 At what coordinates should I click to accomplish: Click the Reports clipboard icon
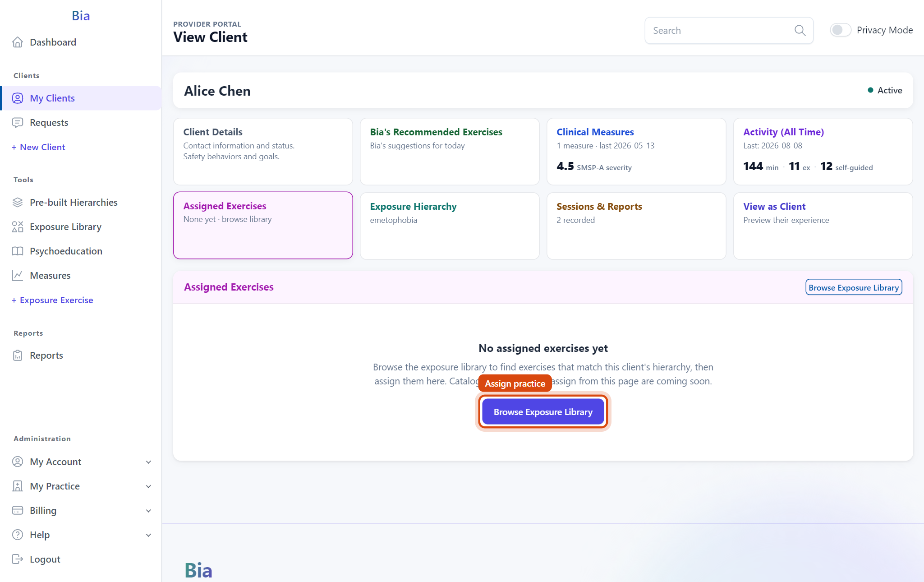tap(18, 355)
